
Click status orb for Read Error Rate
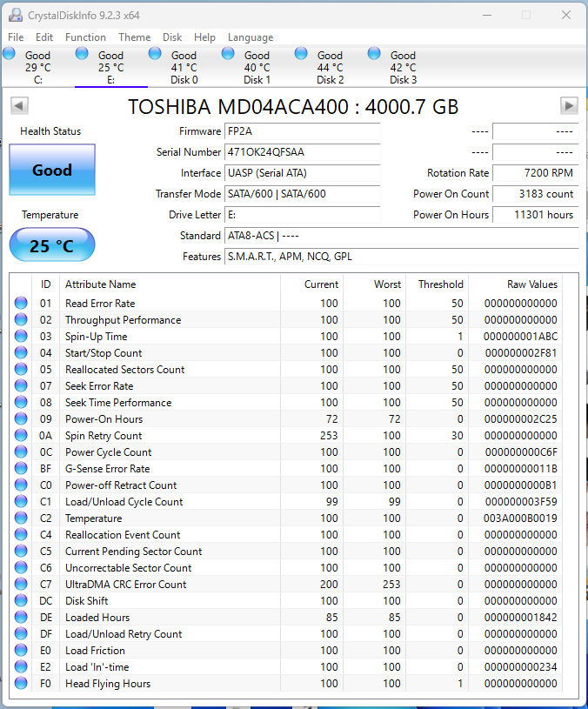(x=21, y=303)
